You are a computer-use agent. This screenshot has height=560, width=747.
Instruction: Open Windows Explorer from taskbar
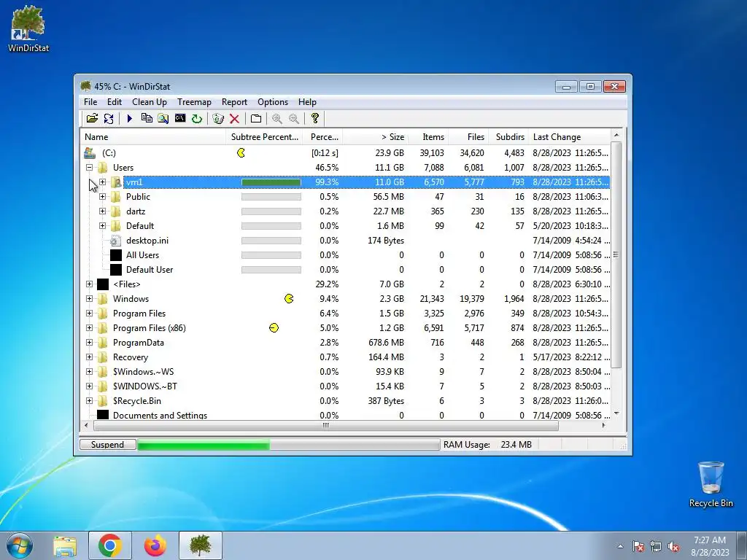pyautogui.click(x=65, y=545)
